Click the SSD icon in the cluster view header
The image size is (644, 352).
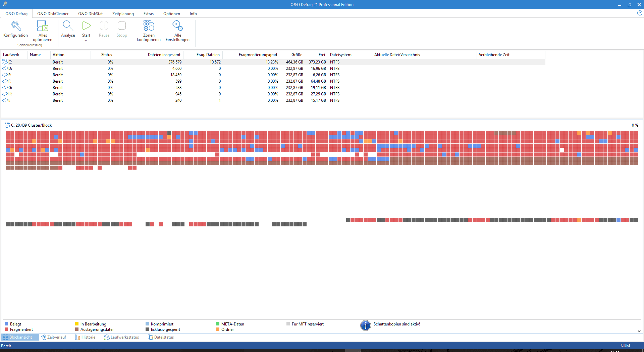coord(7,125)
